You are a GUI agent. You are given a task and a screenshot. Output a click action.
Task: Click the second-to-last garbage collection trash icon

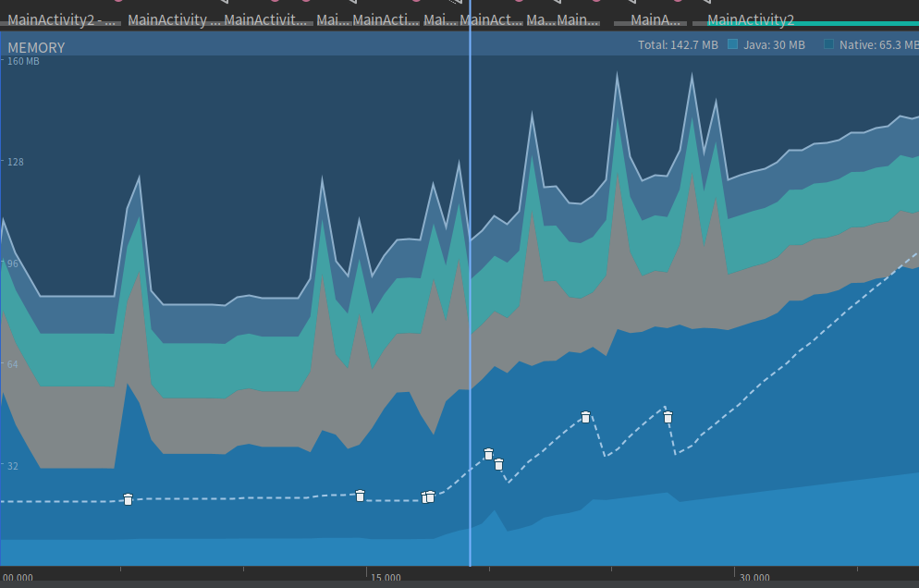click(x=585, y=417)
